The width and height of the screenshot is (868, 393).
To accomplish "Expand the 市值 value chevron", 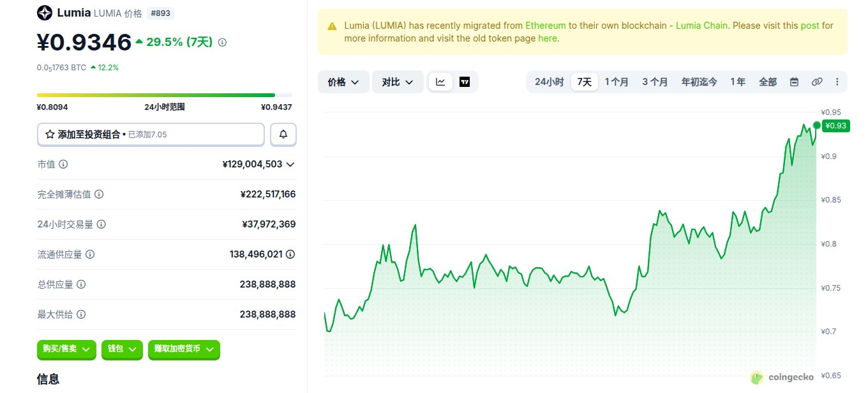I will [x=290, y=164].
